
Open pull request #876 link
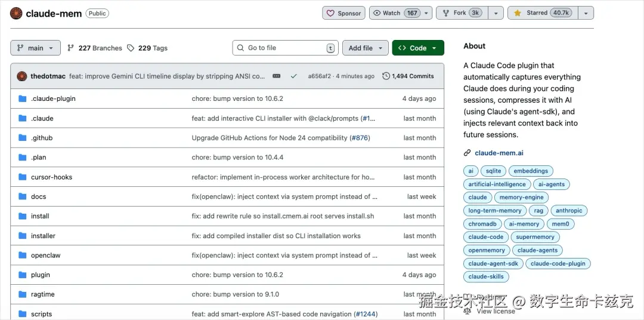click(360, 138)
